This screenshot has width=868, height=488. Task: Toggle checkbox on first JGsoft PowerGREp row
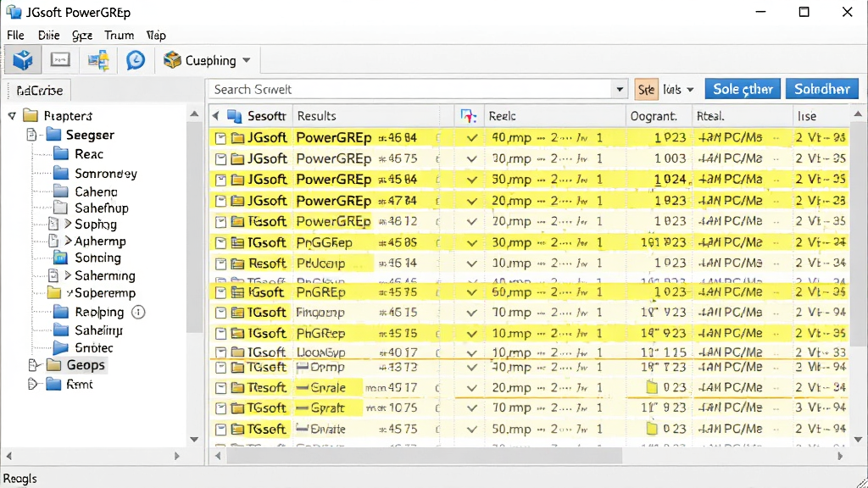click(x=220, y=138)
